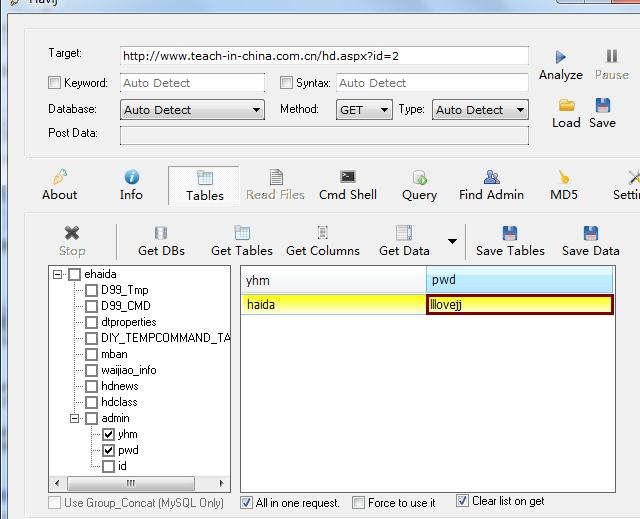Image resolution: width=640 pixels, height=519 pixels.
Task: Uncheck the yhm column checkbox
Action: [108, 434]
